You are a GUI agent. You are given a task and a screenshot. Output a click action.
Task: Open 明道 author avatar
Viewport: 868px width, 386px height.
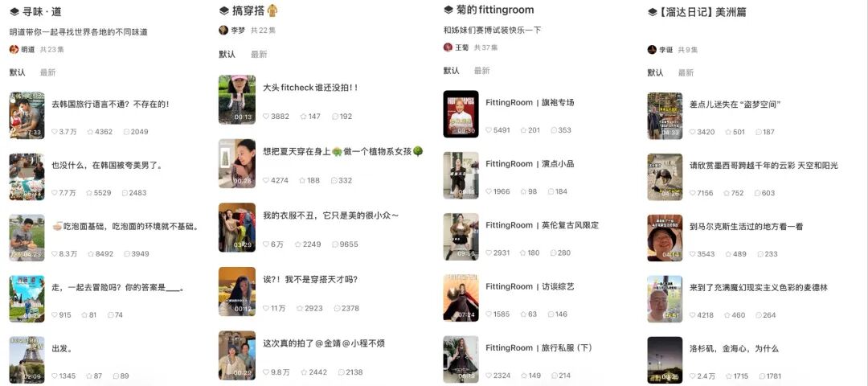(14, 49)
